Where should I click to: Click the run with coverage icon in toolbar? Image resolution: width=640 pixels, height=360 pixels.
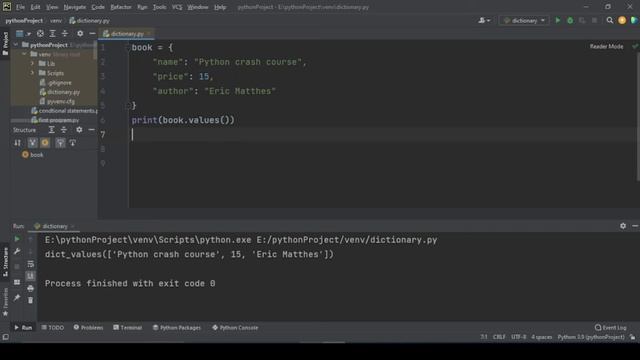(582, 20)
